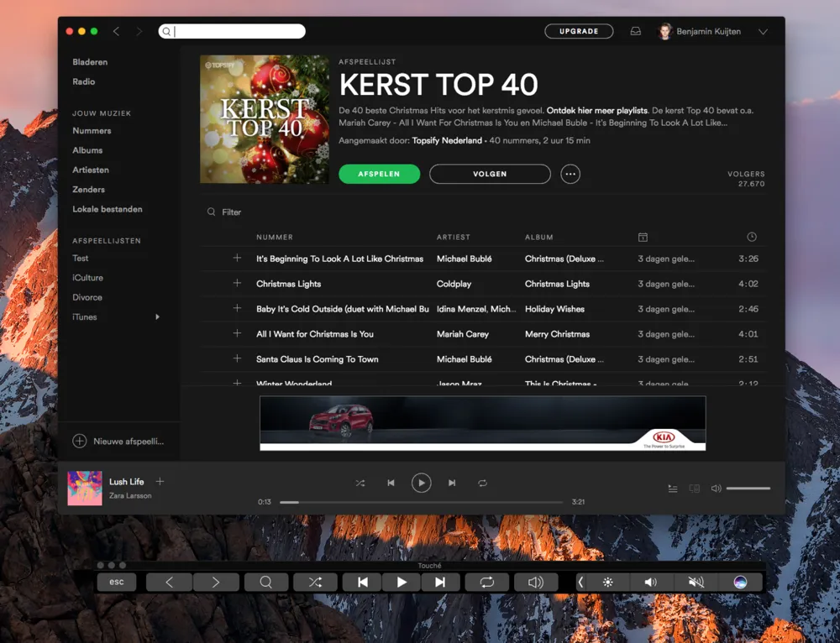Sort by the duration clock icon

(x=752, y=237)
